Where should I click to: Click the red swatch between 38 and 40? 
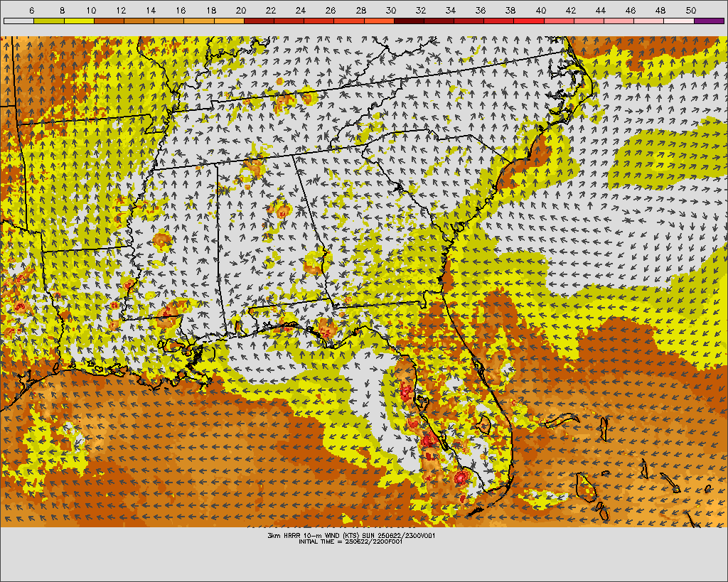coord(529,21)
